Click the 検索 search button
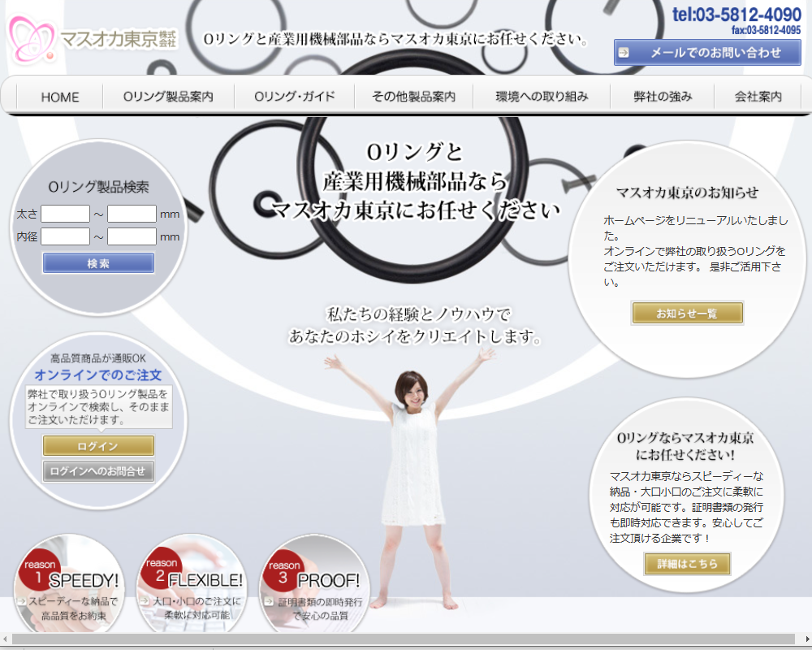This screenshot has height=650, width=812. point(98,262)
